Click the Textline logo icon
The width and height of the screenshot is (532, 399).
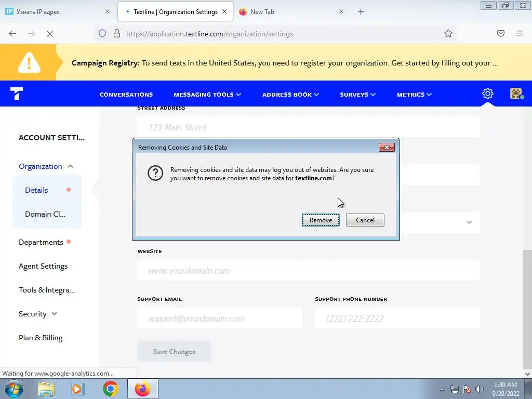point(16,94)
